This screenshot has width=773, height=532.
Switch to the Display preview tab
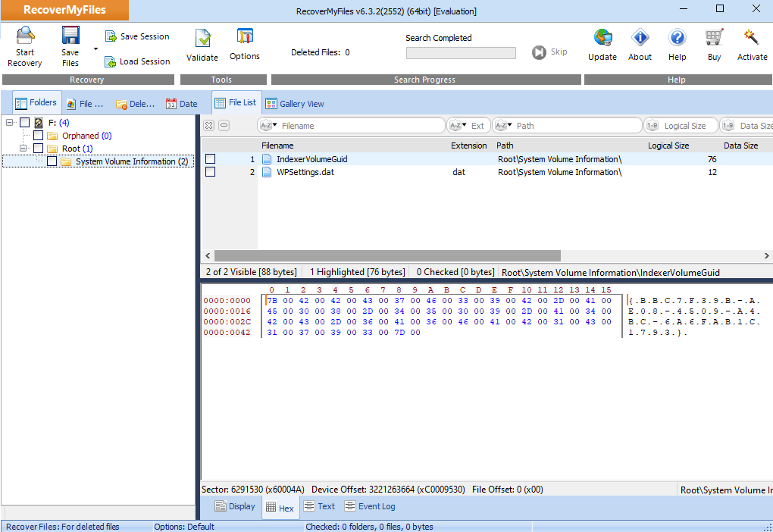[235, 506]
